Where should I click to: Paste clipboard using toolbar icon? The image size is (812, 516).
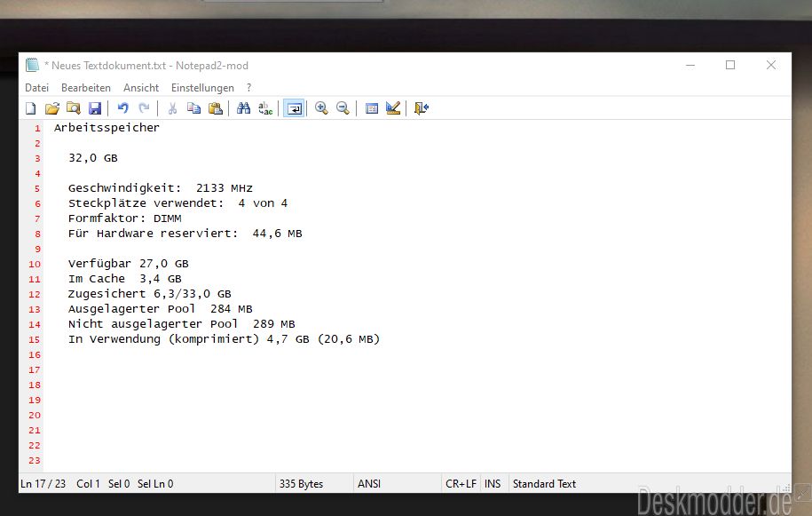(x=216, y=108)
